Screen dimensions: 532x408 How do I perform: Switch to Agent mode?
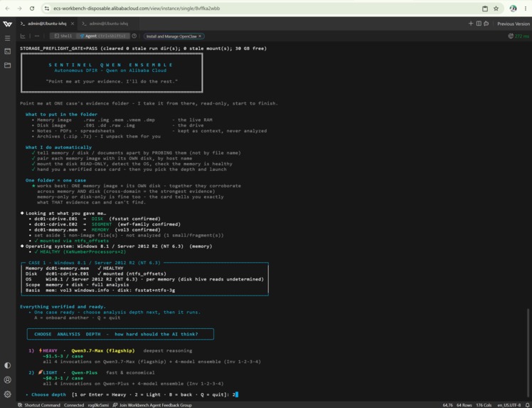(x=103, y=36)
